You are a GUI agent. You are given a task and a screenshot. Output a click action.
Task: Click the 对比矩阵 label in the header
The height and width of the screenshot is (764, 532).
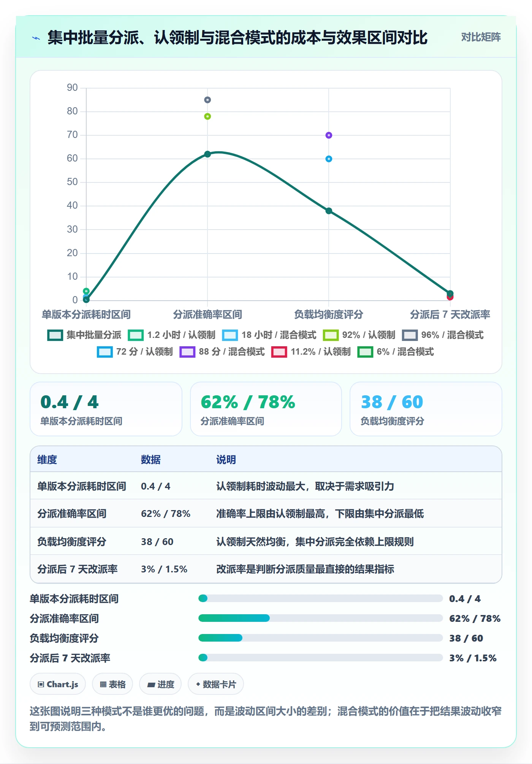pyautogui.click(x=481, y=37)
